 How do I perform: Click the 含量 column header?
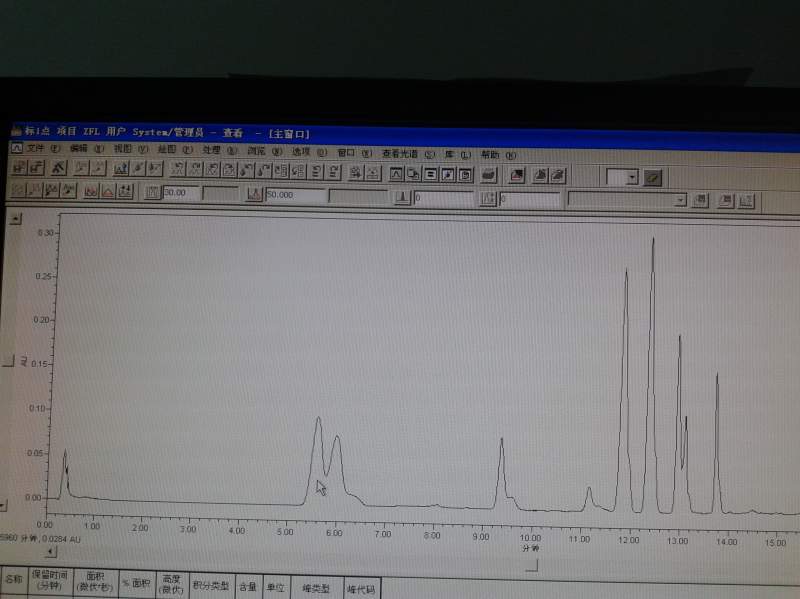248,587
